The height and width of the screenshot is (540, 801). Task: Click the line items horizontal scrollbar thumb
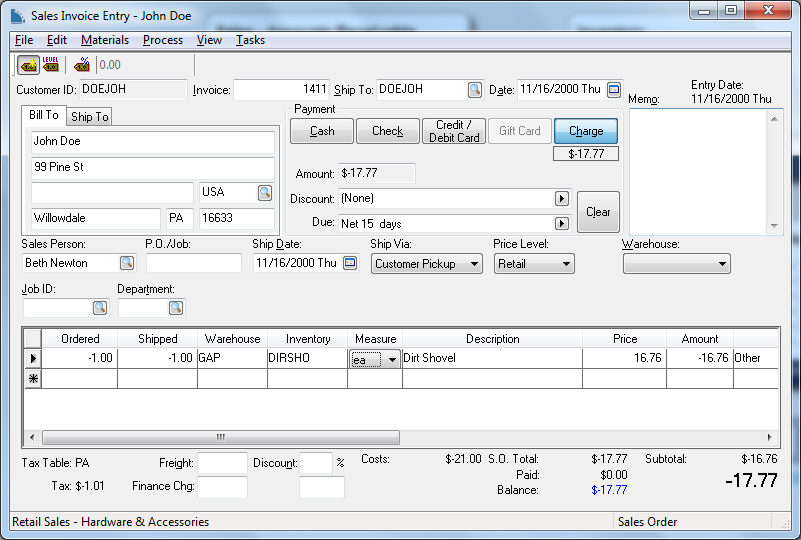(x=220, y=438)
